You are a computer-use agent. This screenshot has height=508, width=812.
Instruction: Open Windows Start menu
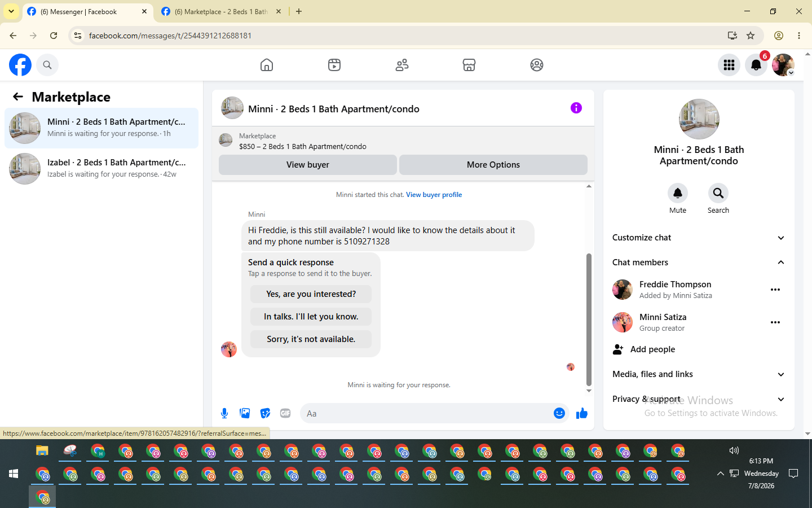tap(14, 474)
